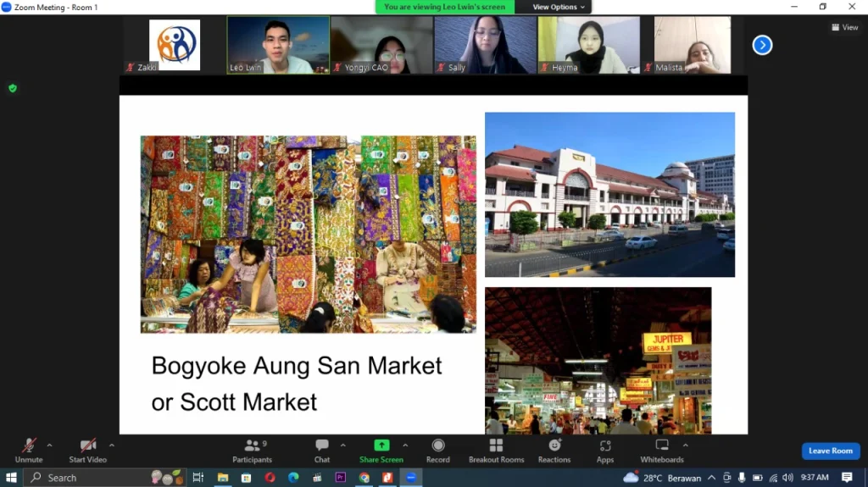Expand chat options arrow beside Chat
This screenshot has height=487, width=868.
tap(342, 445)
